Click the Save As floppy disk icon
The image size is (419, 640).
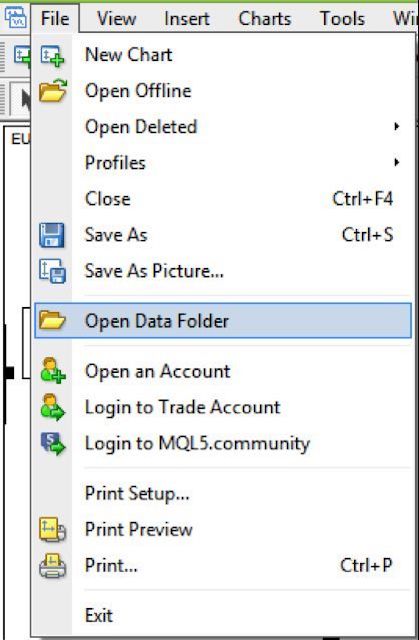click(x=52, y=235)
